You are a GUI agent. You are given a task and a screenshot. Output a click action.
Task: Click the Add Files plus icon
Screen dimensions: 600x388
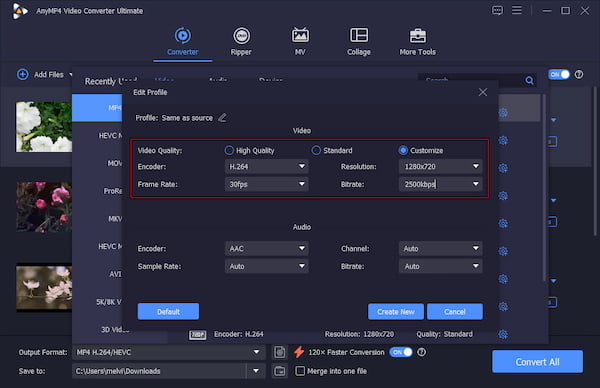[23, 74]
